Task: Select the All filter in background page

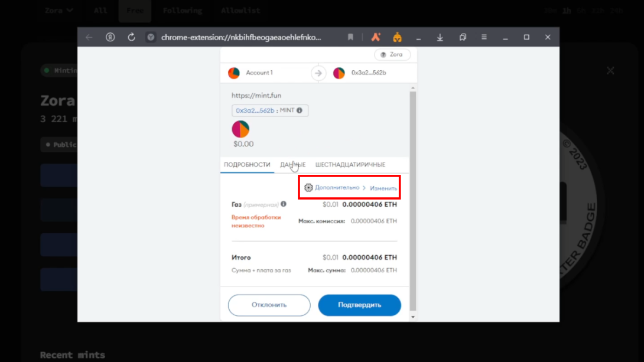Action: (x=100, y=11)
